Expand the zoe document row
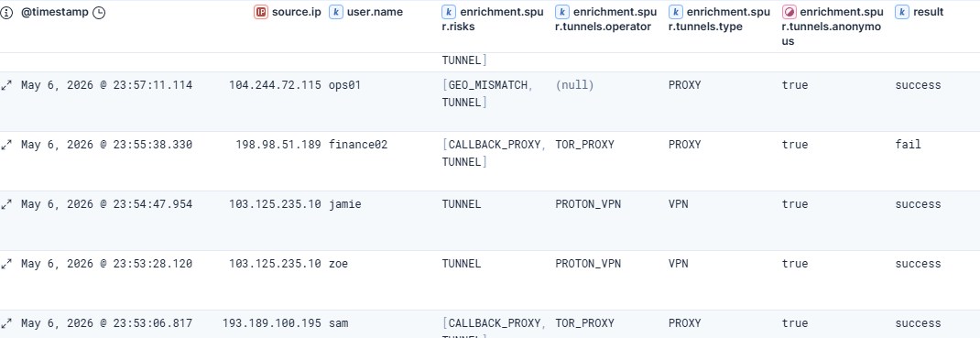 pyautogui.click(x=7, y=265)
